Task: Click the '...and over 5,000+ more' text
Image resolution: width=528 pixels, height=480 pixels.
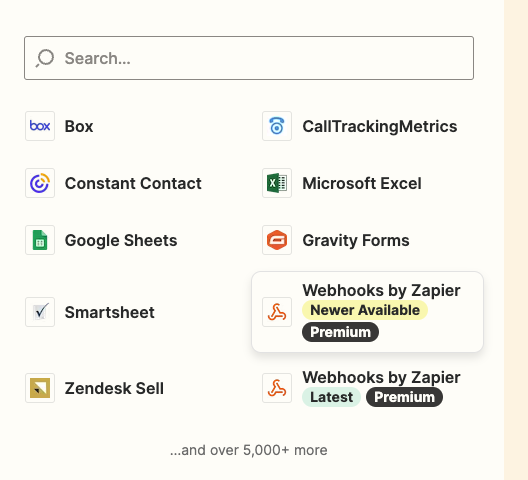Action: tap(249, 450)
